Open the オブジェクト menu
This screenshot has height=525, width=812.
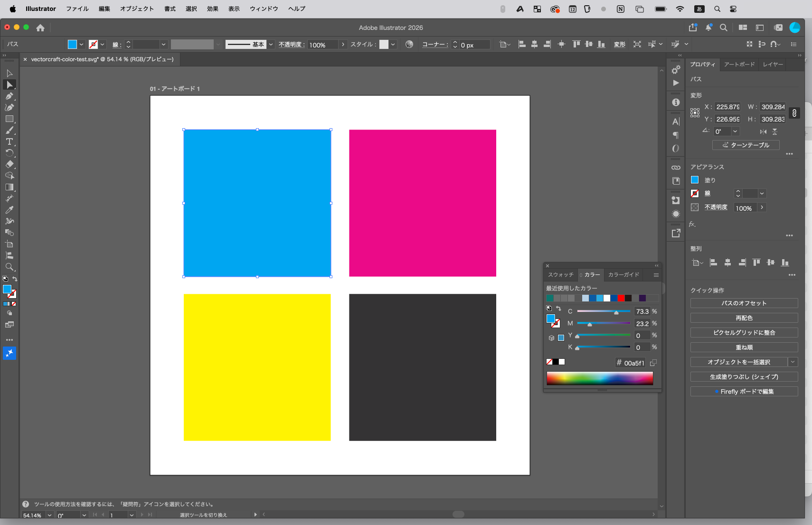pyautogui.click(x=137, y=9)
